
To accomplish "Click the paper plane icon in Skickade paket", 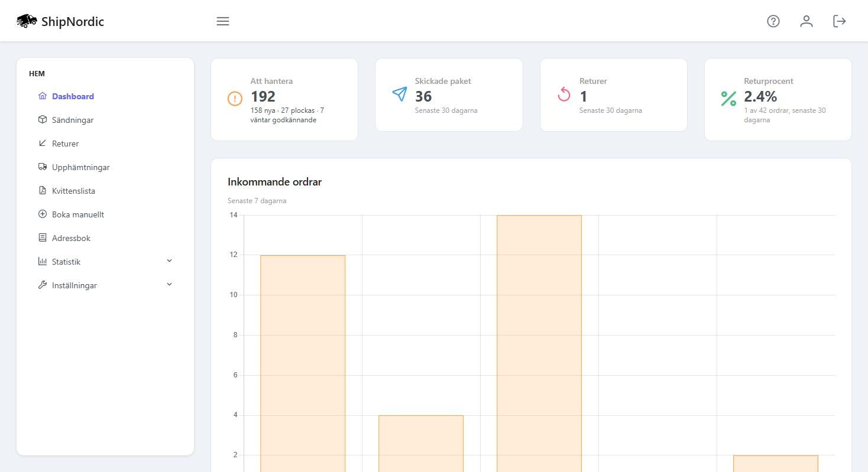I will (400, 94).
